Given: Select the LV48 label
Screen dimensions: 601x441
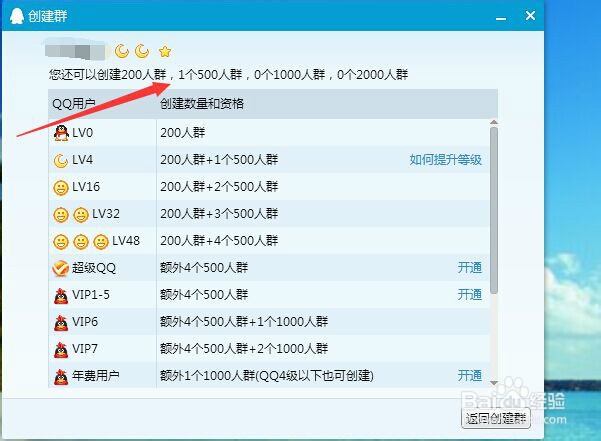Looking at the screenshot, I should pyautogui.click(x=126, y=241).
